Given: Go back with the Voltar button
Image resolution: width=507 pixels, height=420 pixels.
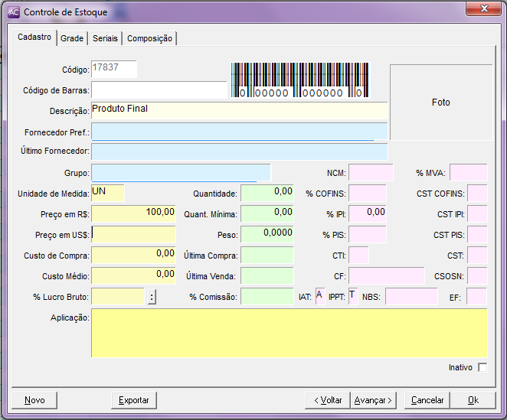Looking at the screenshot, I should 326,400.
